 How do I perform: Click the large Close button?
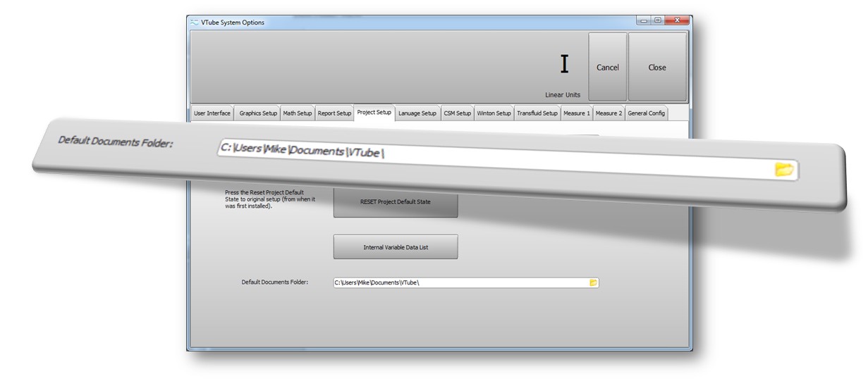[x=656, y=68]
